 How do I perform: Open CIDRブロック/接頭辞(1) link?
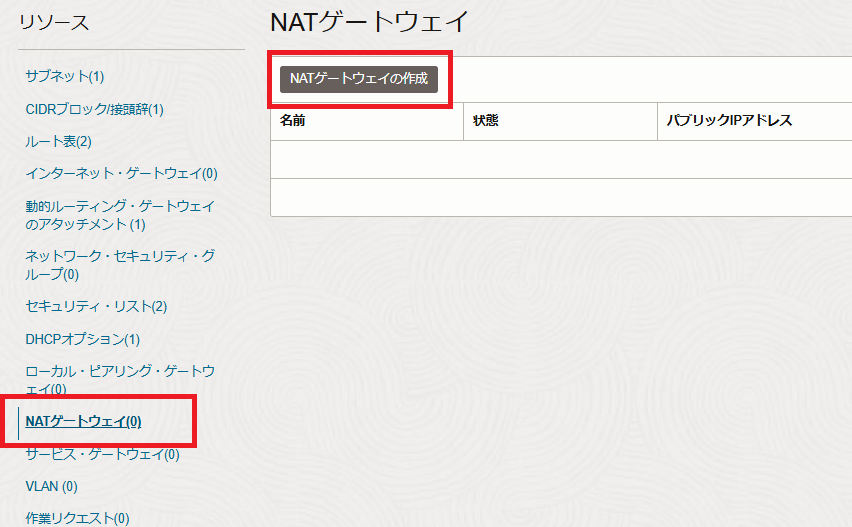point(95,109)
